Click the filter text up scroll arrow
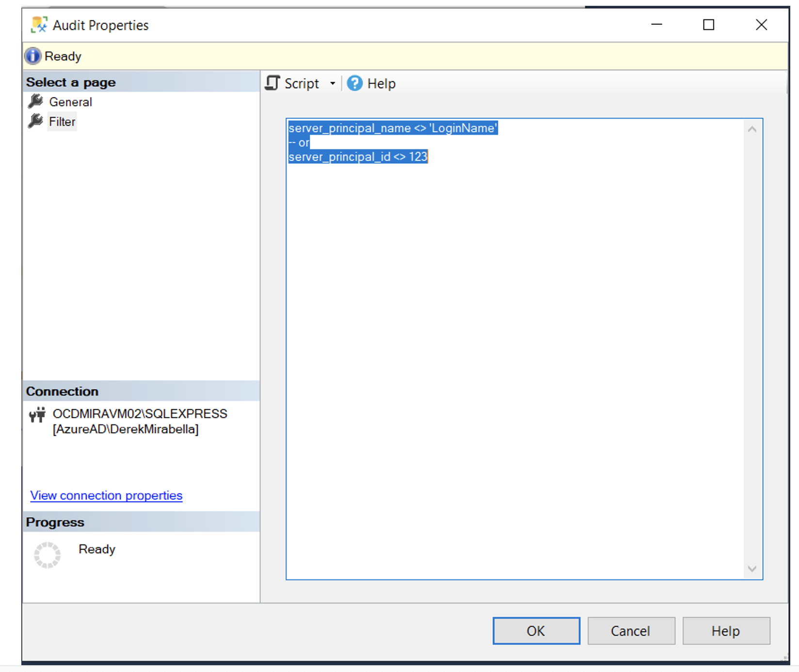Image resolution: width=799 pixels, height=672 pixels. 752,129
